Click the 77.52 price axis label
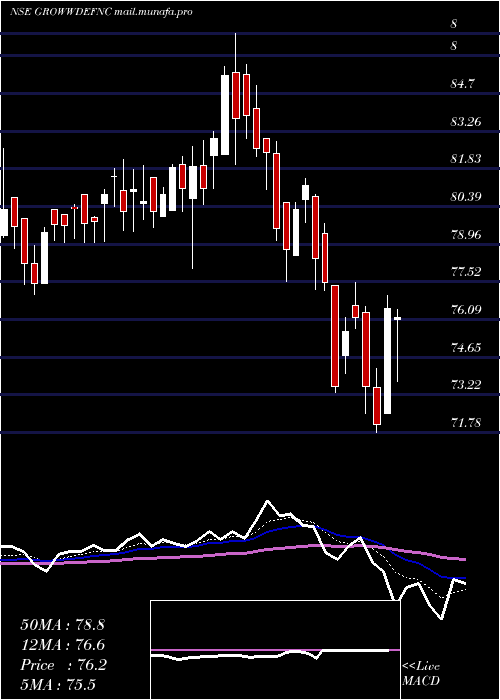 tap(467, 271)
